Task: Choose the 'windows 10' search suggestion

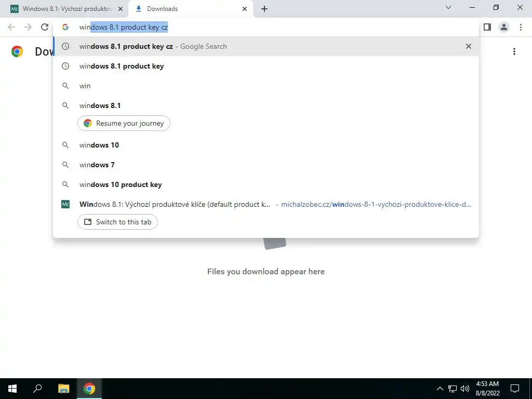Action: click(x=266, y=145)
